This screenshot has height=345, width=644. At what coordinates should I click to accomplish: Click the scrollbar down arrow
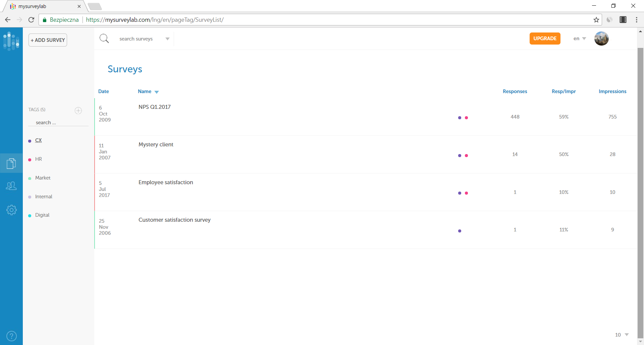point(640,342)
